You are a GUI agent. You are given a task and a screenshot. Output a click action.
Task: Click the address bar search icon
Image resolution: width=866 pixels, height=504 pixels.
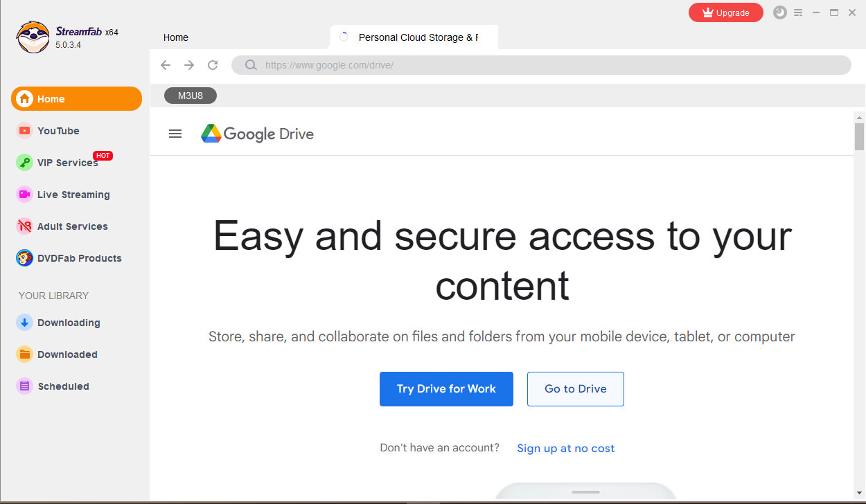251,65
